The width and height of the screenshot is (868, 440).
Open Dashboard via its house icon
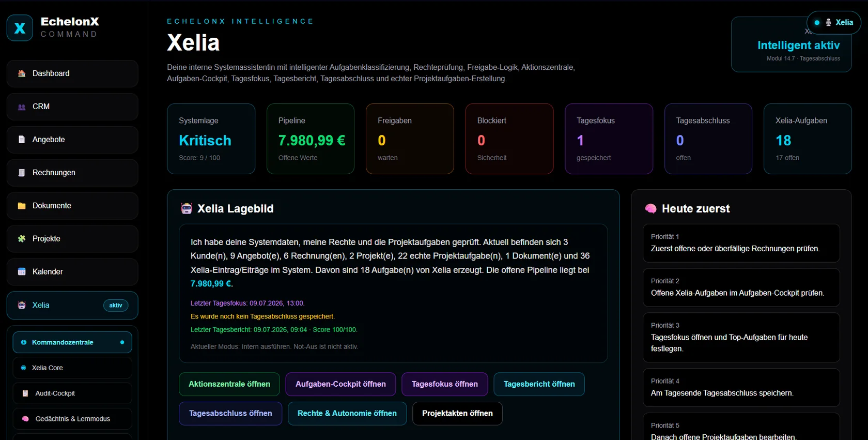[22, 73]
